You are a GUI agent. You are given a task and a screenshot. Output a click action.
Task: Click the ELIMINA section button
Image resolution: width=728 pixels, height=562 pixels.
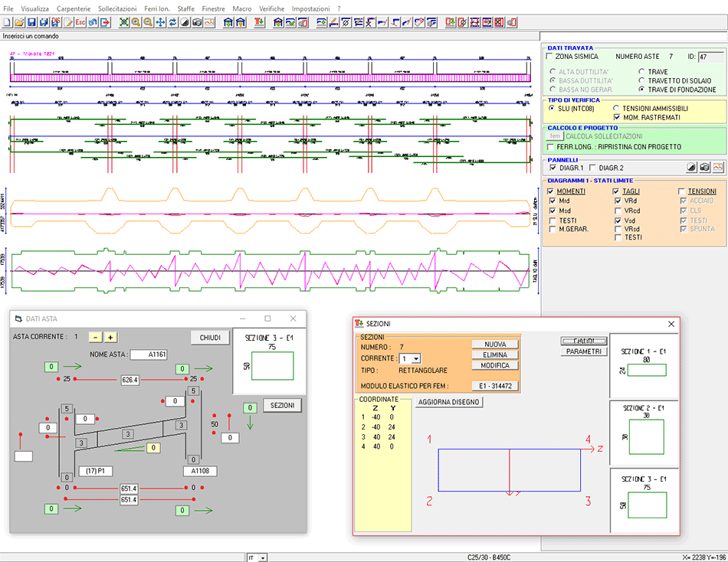click(x=495, y=355)
